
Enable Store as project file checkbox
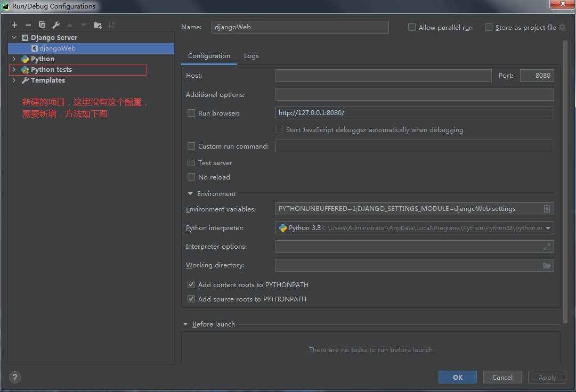click(x=489, y=28)
